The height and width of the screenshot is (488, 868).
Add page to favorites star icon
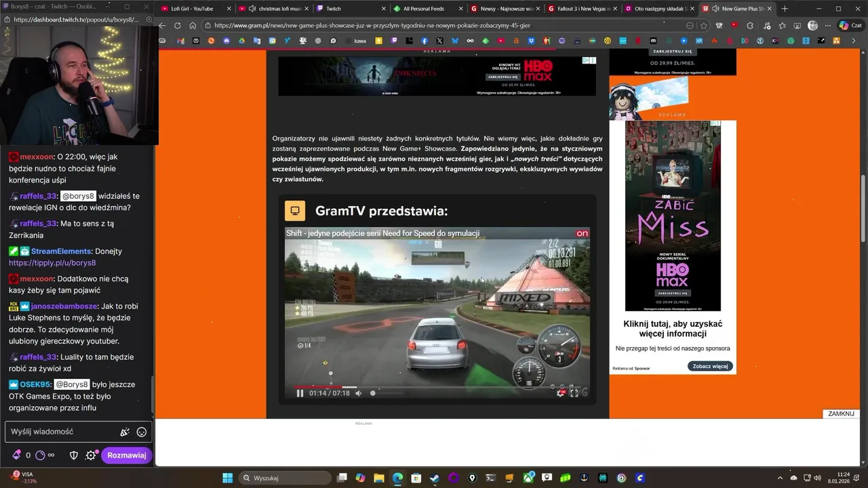(704, 25)
